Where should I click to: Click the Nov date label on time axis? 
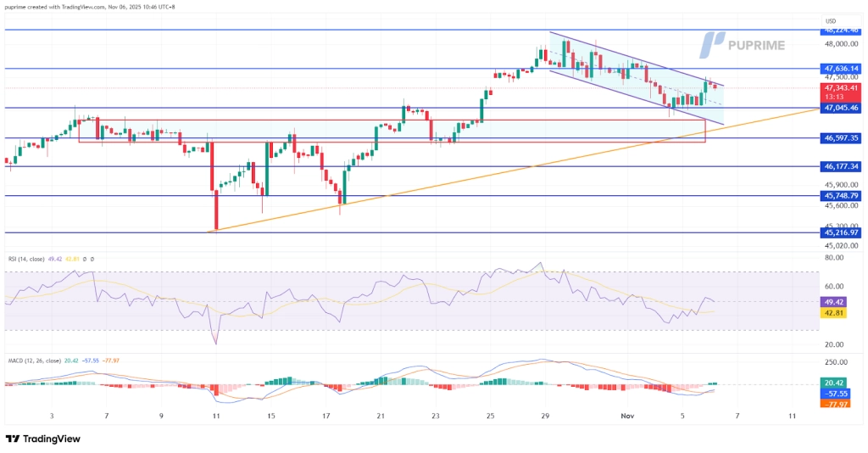point(627,417)
